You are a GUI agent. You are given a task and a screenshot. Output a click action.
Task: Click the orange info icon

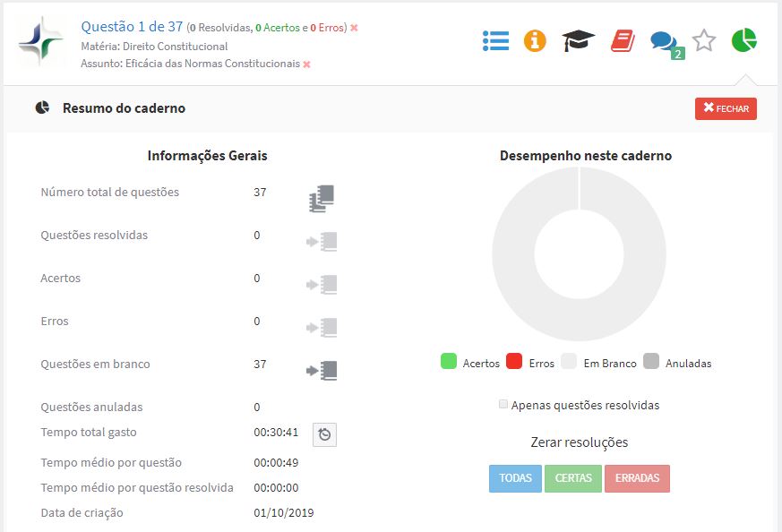(537, 40)
